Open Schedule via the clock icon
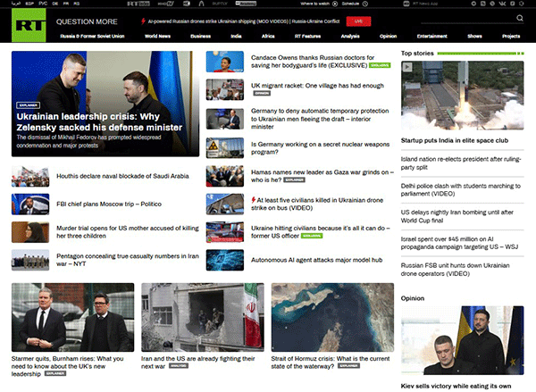Screen dimensions: 536x392 [x=365, y=4]
